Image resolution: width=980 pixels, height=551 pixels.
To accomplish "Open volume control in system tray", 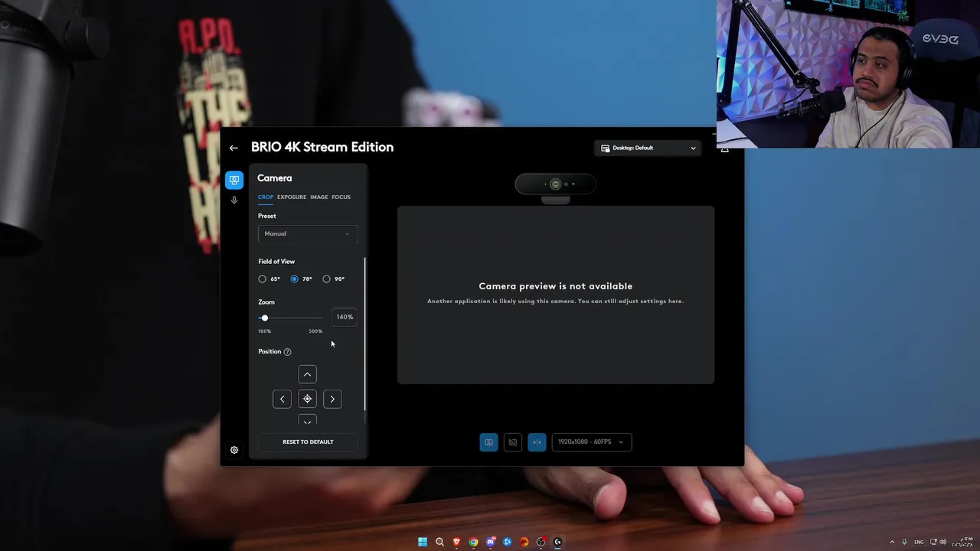I will pyautogui.click(x=942, y=542).
